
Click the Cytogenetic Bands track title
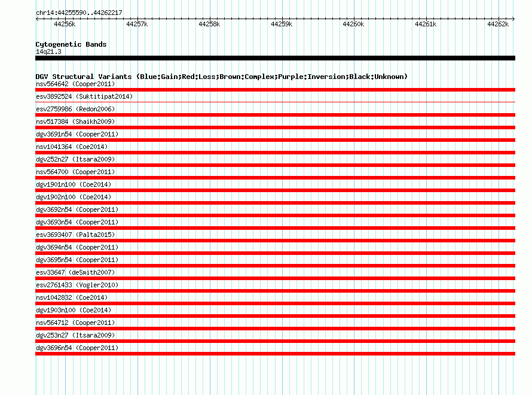click(71, 44)
